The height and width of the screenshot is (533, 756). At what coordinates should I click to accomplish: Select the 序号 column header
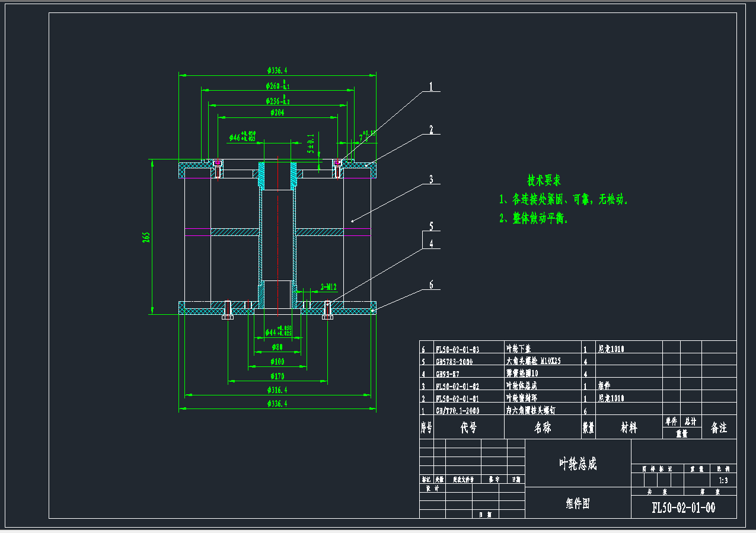pyautogui.click(x=426, y=427)
